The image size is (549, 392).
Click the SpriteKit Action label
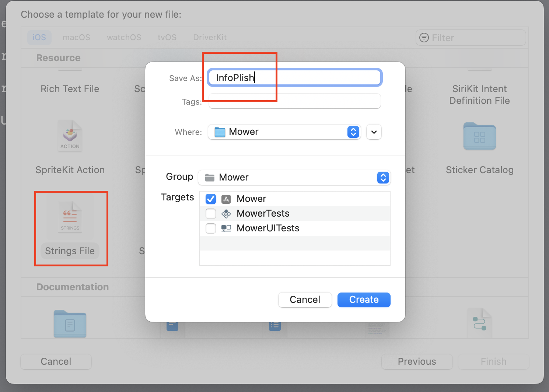70,170
